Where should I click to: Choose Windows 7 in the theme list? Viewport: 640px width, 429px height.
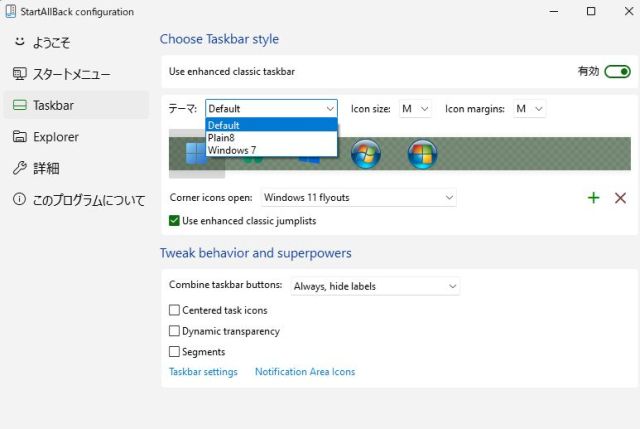[x=271, y=150]
